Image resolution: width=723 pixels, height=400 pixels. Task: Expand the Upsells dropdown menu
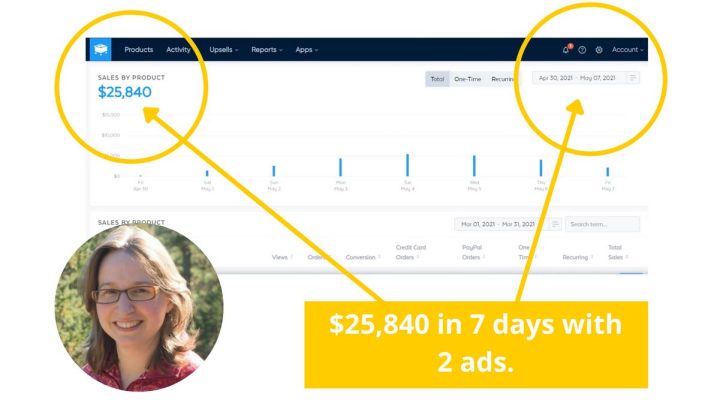tap(224, 49)
